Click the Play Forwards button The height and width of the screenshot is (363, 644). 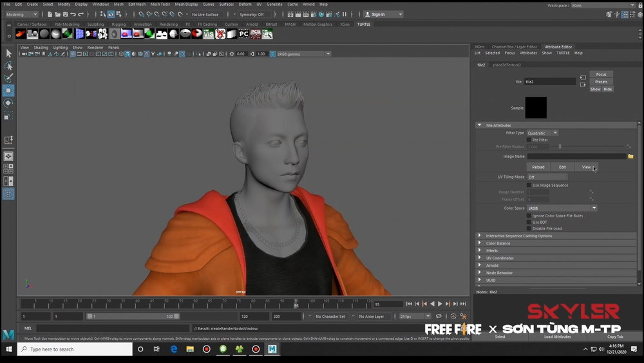(x=440, y=304)
